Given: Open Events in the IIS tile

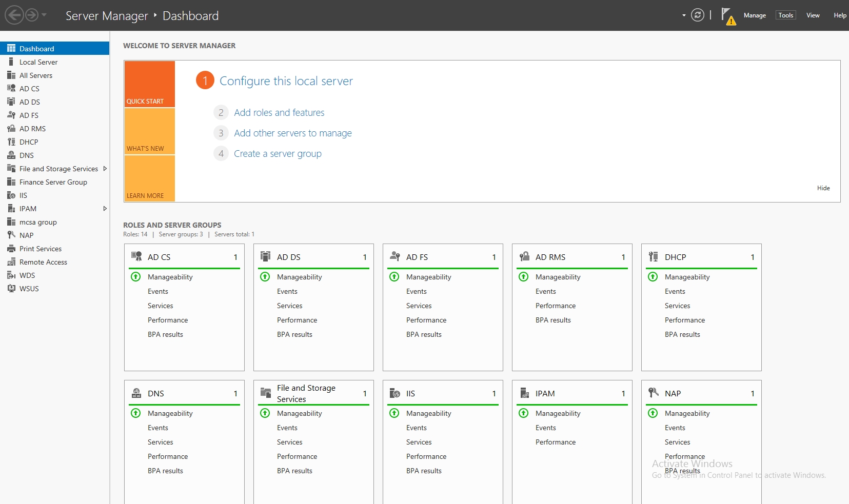Looking at the screenshot, I should pos(417,428).
